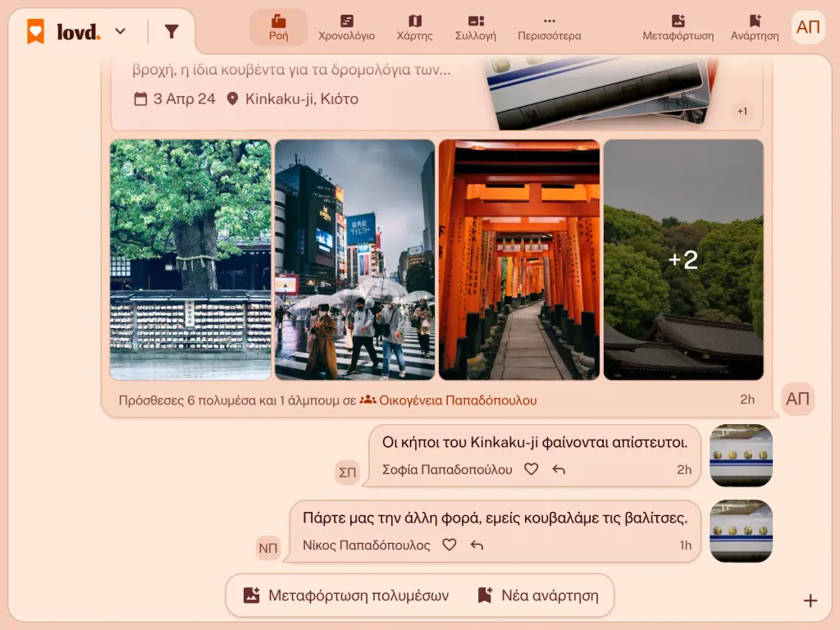Open the rainy city crossing photo
This screenshot has height=630, width=840.
coord(354,260)
